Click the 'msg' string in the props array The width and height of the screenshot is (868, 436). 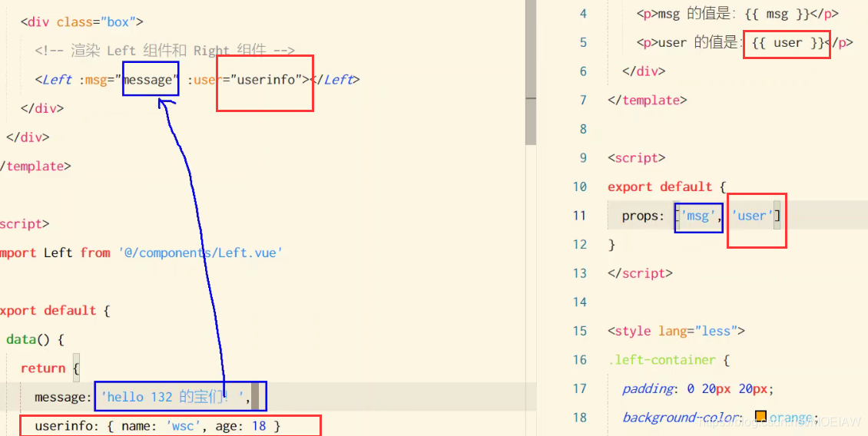[x=698, y=215]
